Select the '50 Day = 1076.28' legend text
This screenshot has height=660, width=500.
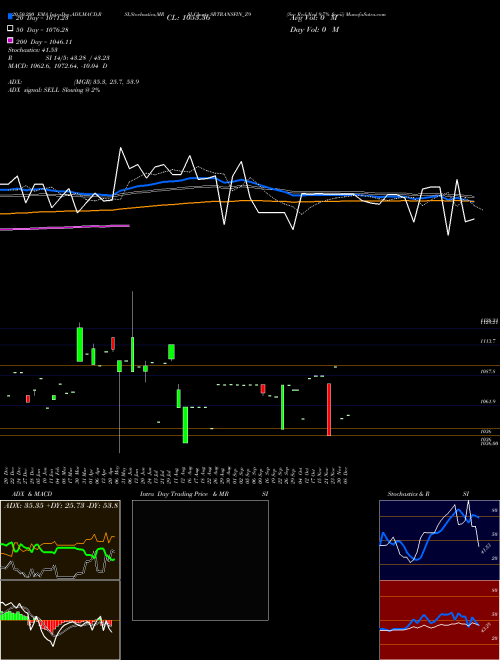42,30
